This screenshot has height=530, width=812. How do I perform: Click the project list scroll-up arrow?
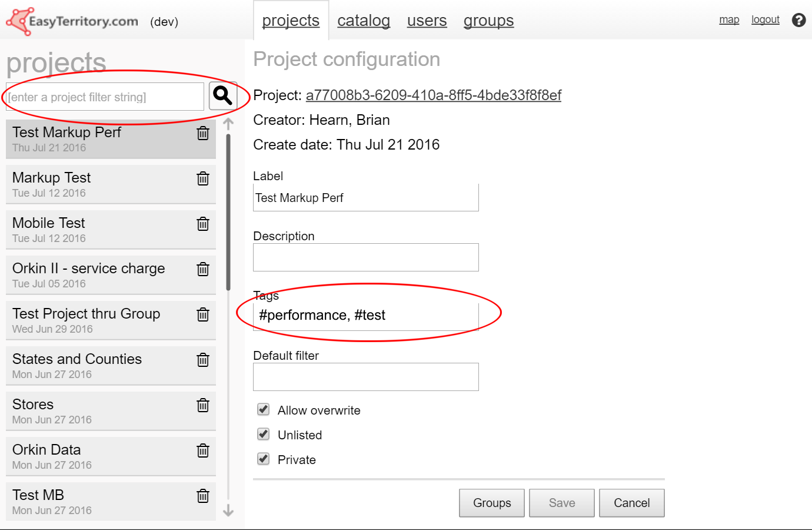[228, 124]
